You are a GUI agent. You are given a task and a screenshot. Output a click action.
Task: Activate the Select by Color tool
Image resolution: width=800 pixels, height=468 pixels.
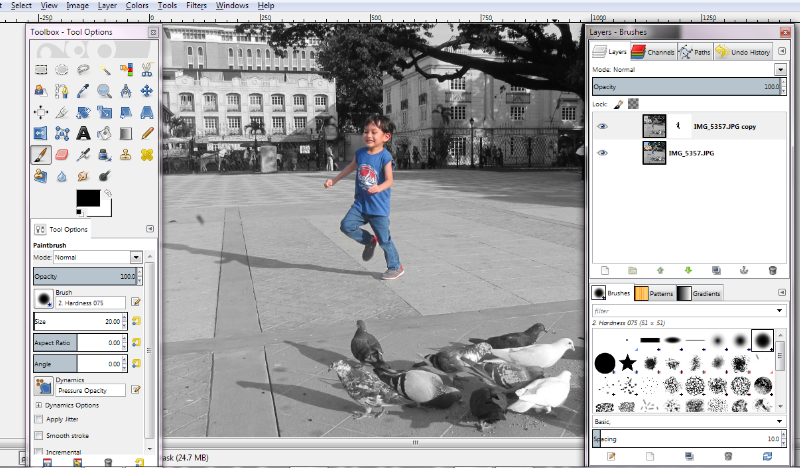pyautogui.click(x=126, y=70)
